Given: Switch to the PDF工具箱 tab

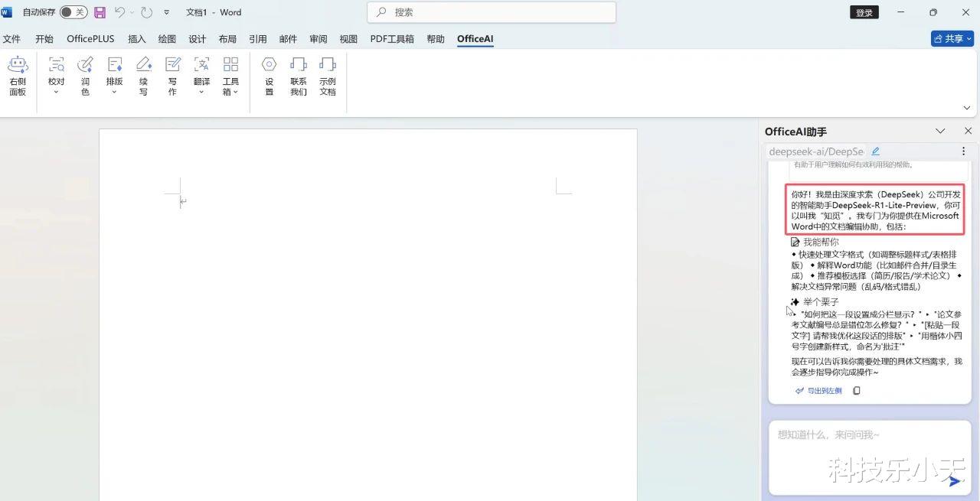Looking at the screenshot, I should click(392, 39).
